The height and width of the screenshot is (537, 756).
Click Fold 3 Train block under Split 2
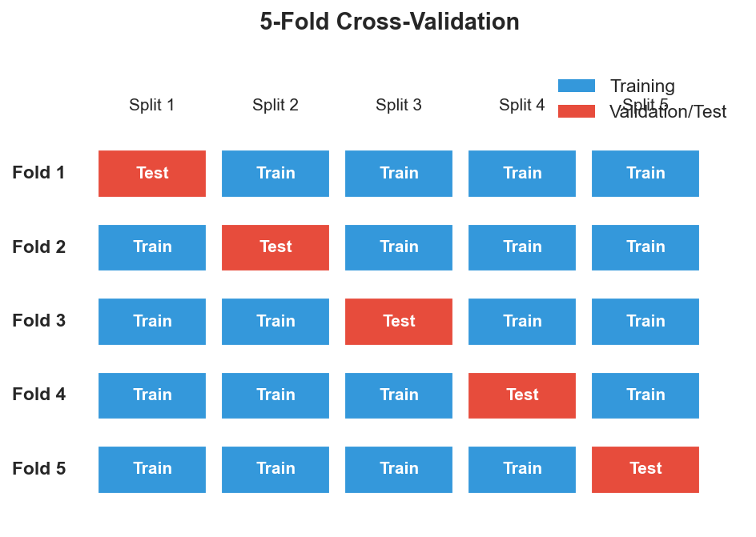point(275,321)
